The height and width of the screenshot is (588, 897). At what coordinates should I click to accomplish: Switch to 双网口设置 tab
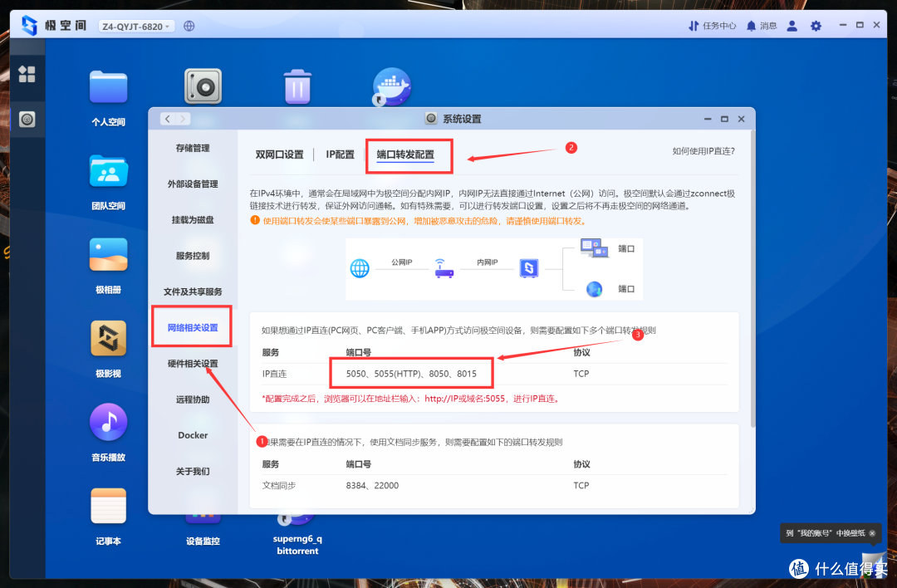[279, 154]
